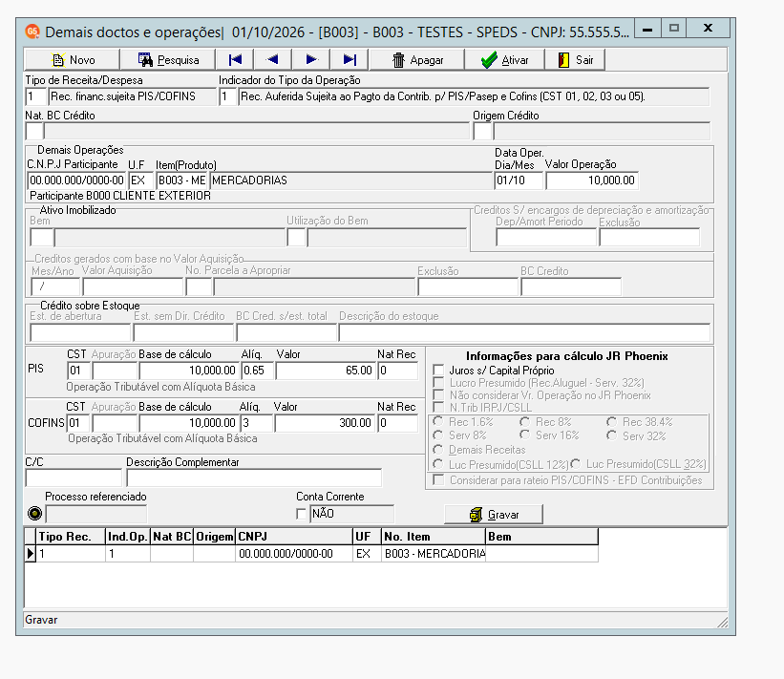
Task: Click the Novo new record button
Action: pos(72,60)
